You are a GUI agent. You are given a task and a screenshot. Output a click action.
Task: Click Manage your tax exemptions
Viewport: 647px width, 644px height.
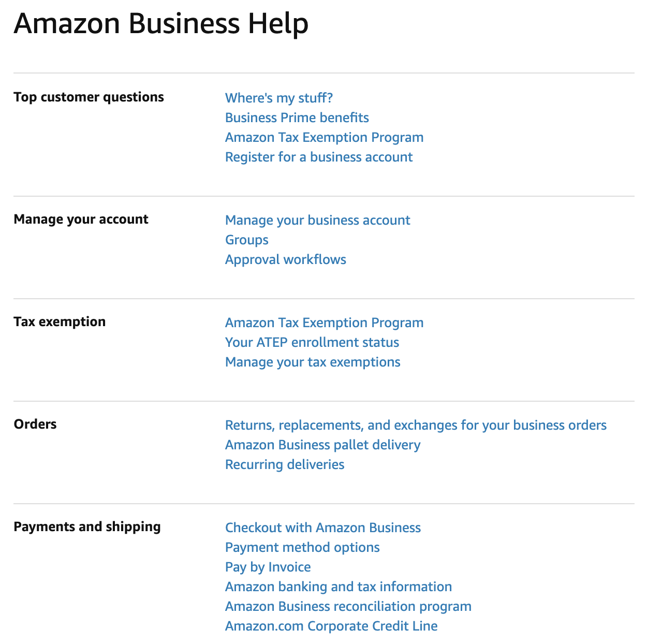click(312, 362)
